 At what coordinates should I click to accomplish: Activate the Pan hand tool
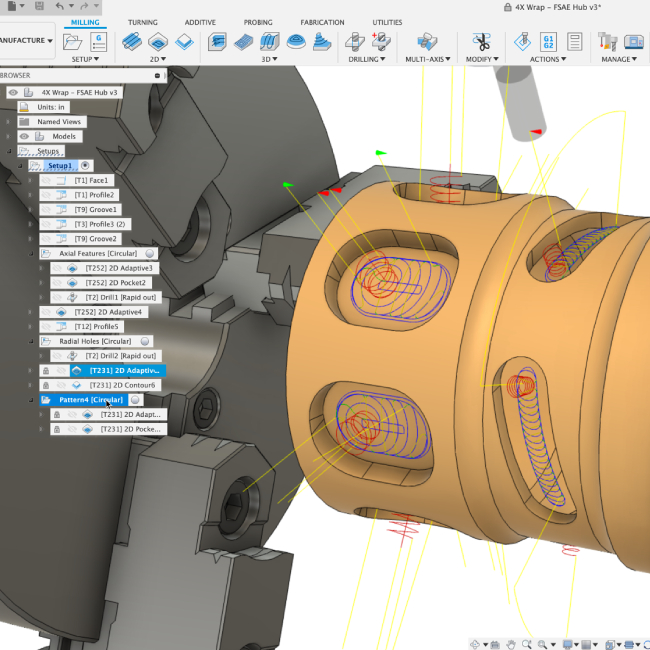(x=511, y=644)
